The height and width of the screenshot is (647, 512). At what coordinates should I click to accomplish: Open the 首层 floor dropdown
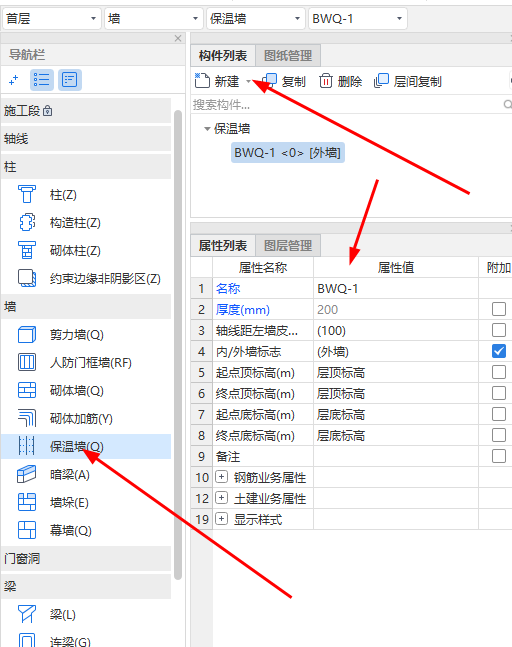52,19
